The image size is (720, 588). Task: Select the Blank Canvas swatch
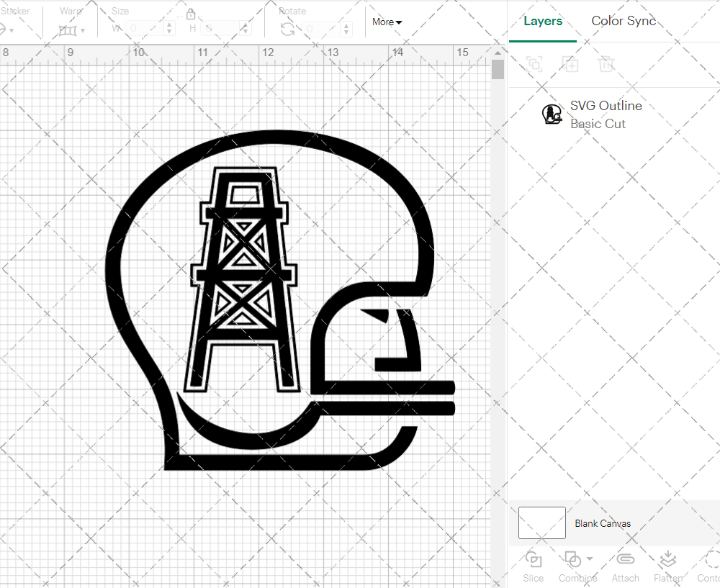541,523
